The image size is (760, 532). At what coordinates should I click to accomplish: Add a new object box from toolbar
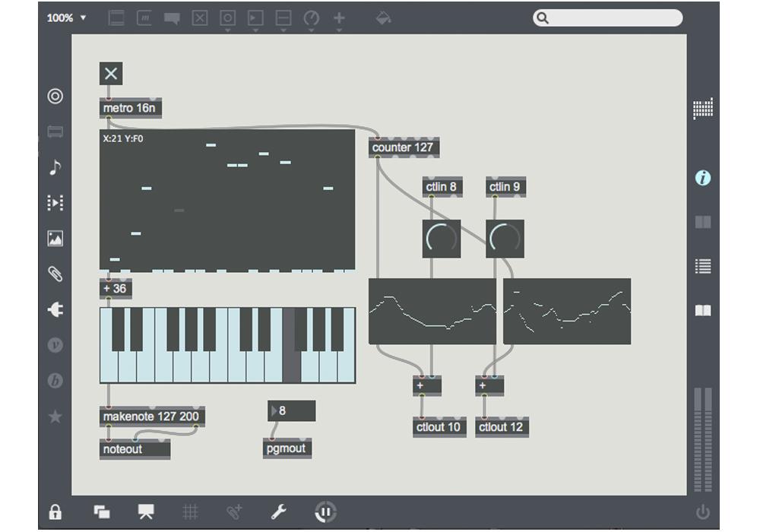click(x=116, y=18)
